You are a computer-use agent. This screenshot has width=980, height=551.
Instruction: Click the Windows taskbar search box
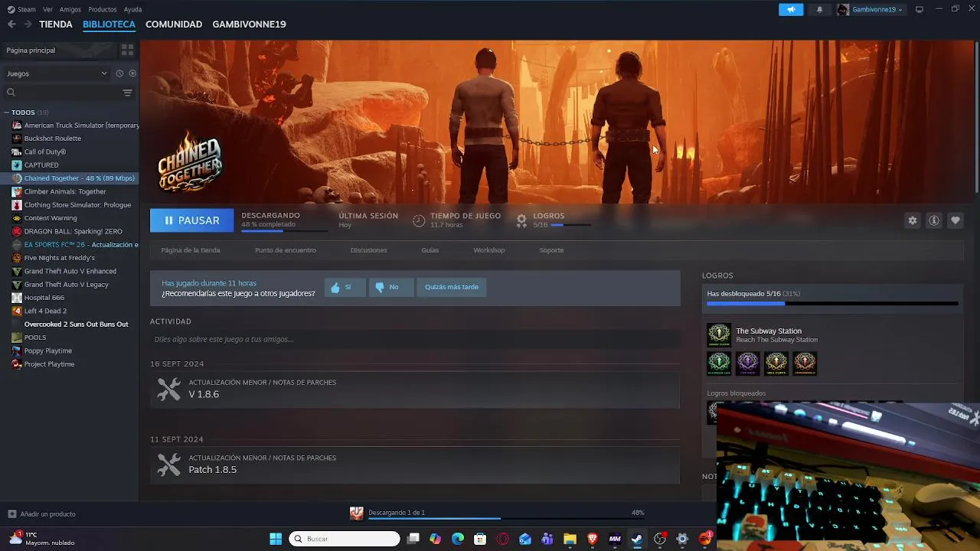pyautogui.click(x=345, y=539)
